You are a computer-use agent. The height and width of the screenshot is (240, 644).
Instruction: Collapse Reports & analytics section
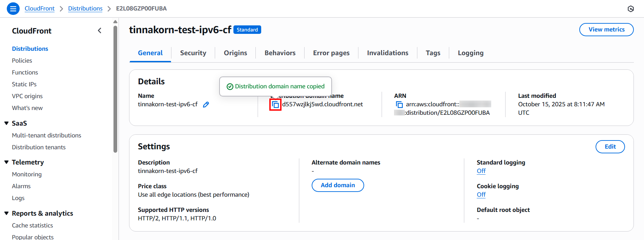(x=6, y=213)
